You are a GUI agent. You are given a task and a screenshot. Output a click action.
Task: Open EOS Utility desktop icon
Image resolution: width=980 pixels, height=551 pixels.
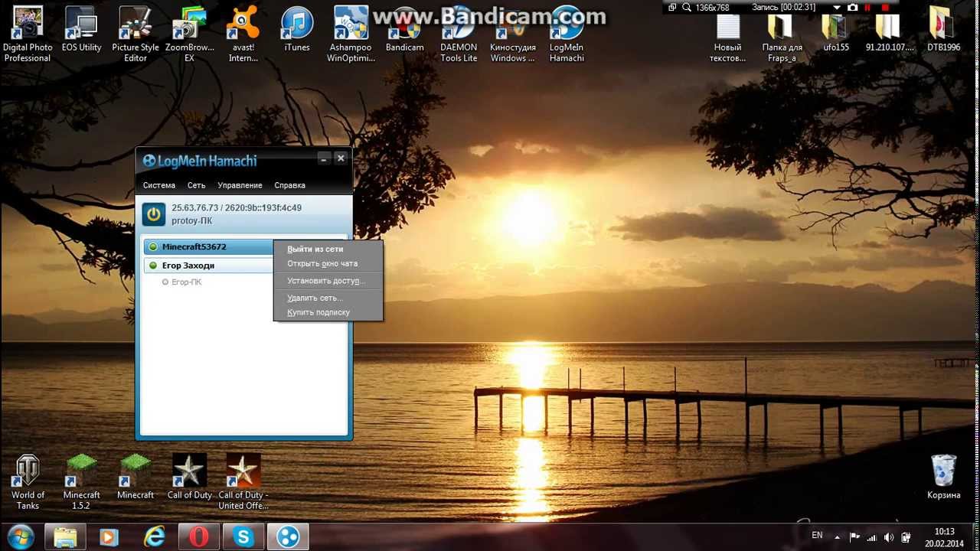point(81,31)
